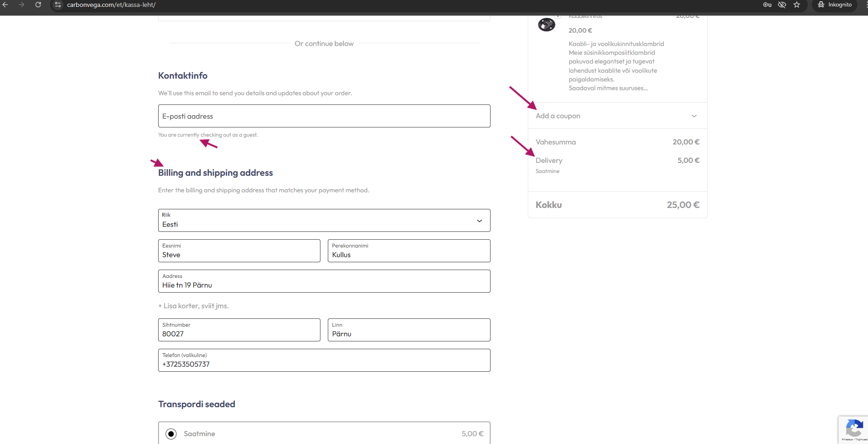Click the Perekonnanimi field containing Kullus

coord(409,251)
